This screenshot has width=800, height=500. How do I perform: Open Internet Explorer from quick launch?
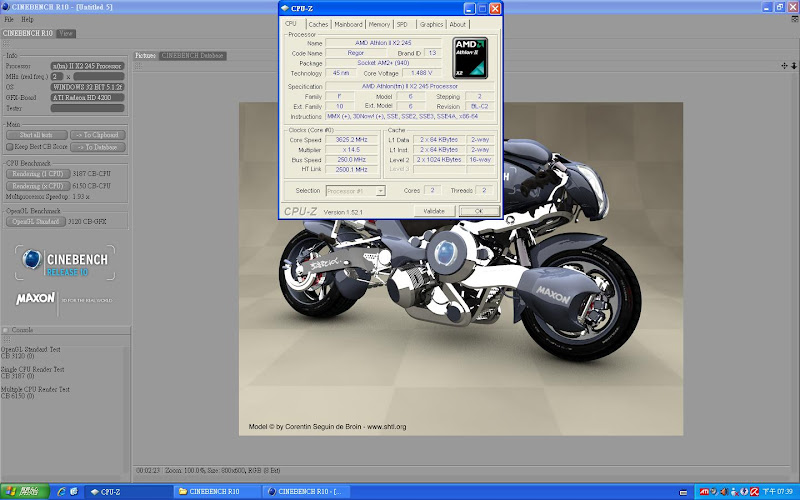tap(61, 492)
